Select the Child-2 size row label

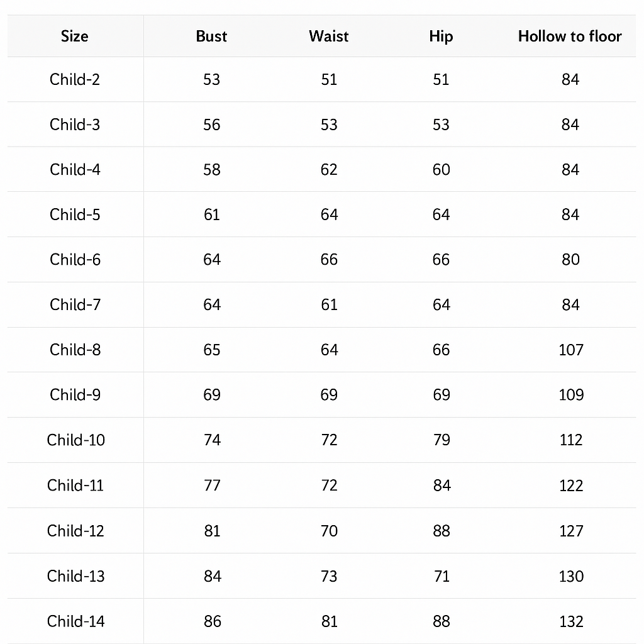click(x=75, y=79)
